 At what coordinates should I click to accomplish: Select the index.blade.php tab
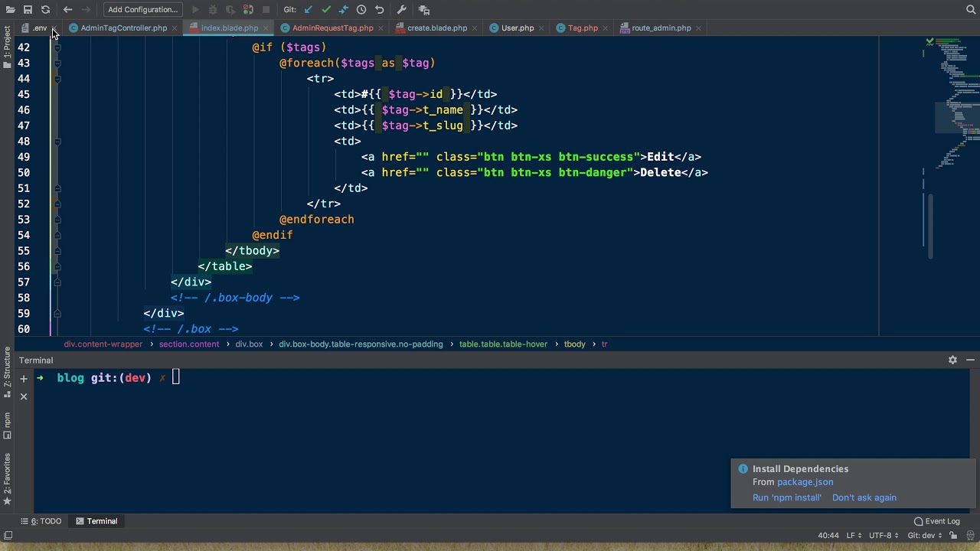tap(230, 28)
